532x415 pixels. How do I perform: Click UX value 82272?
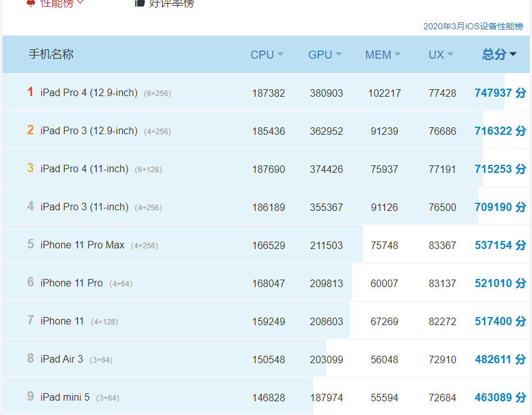[x=442, y=321]
